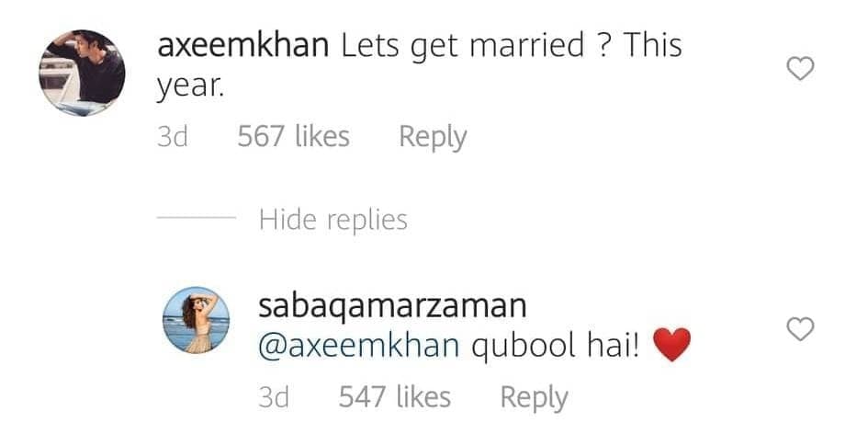This screenshot has height=434, width=868.
Task: Click the 3d timestamp under axeemkhan's comment
Action: tap(173, 136)
